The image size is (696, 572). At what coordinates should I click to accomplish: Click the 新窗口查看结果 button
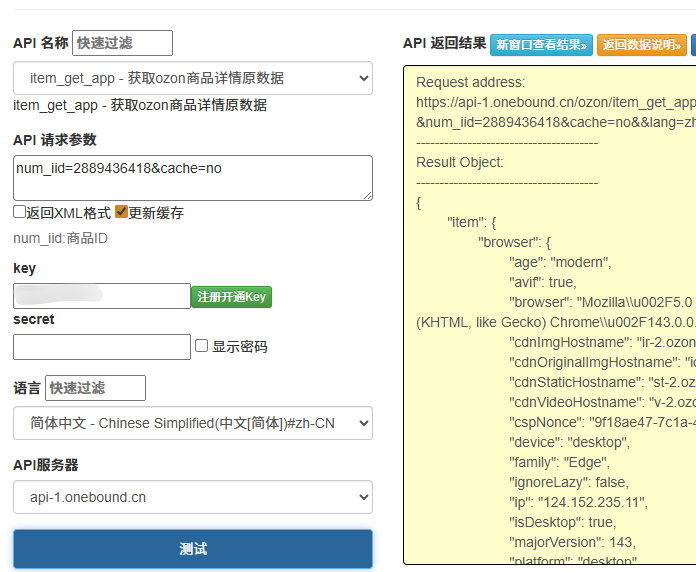tap(541, 45)
